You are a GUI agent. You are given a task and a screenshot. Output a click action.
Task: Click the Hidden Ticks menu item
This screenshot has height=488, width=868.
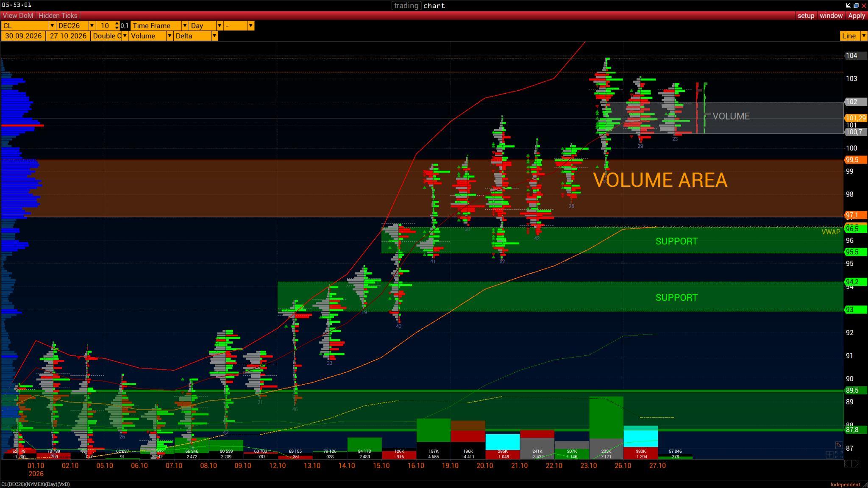click(x=58, y=16)
